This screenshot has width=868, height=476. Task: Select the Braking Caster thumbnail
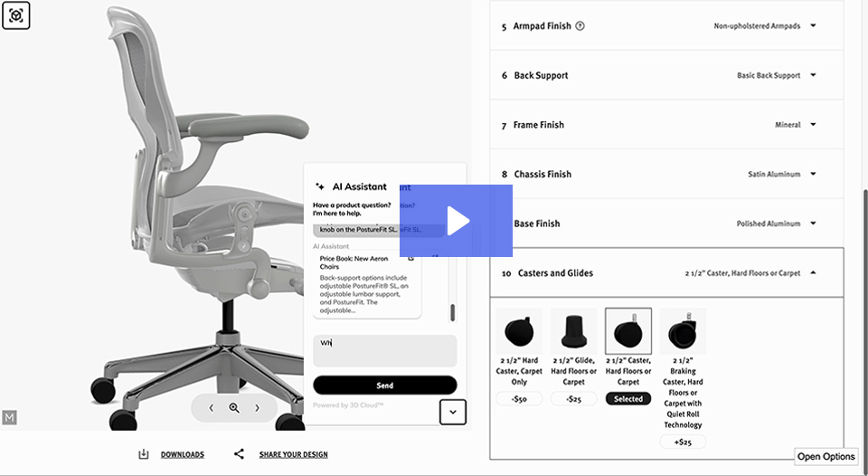pyautogui.click(x=683, y=331)
